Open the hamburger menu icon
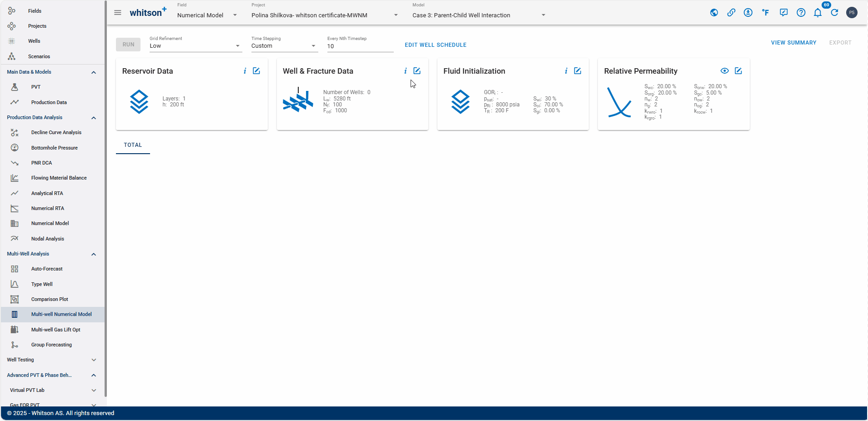The height and width of the screenshot is (421, 868). [x=118, y=13]
